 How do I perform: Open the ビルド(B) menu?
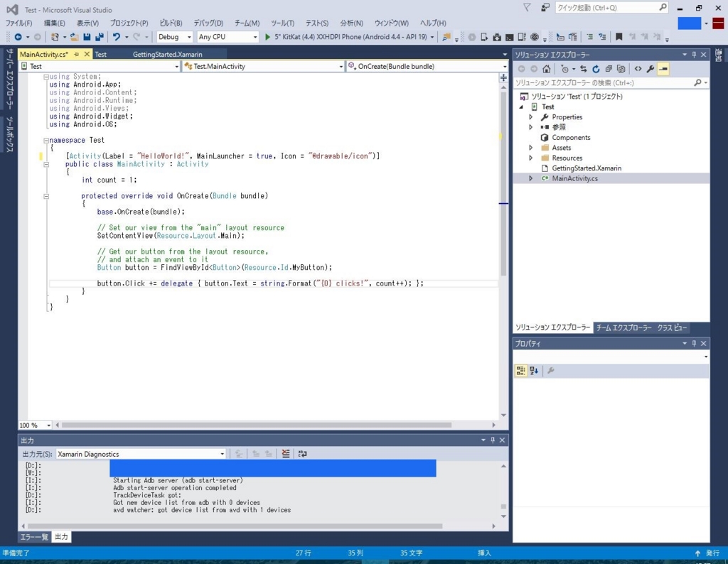(171, 23)
